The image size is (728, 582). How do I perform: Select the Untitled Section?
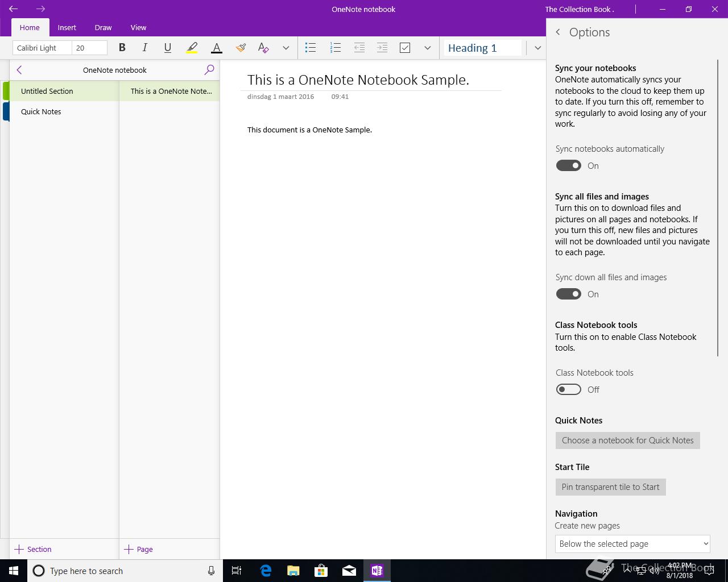coord(64,91)
